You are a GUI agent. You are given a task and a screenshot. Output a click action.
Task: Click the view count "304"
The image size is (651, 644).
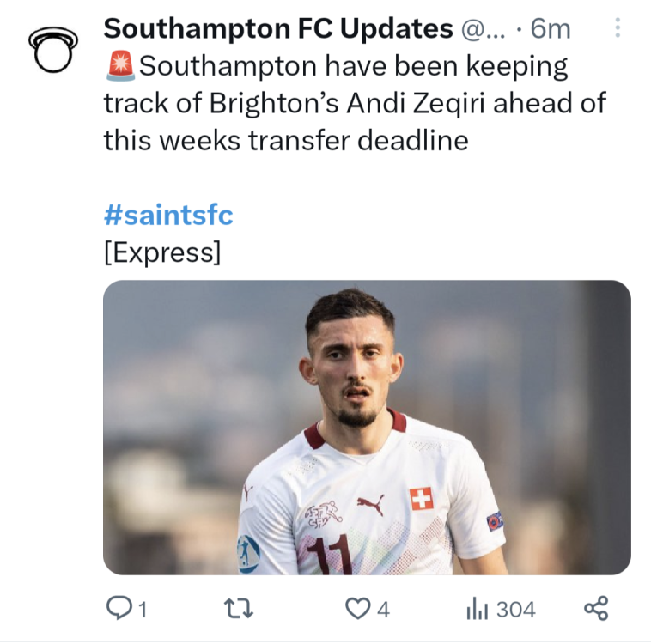(x=515, y=610)
